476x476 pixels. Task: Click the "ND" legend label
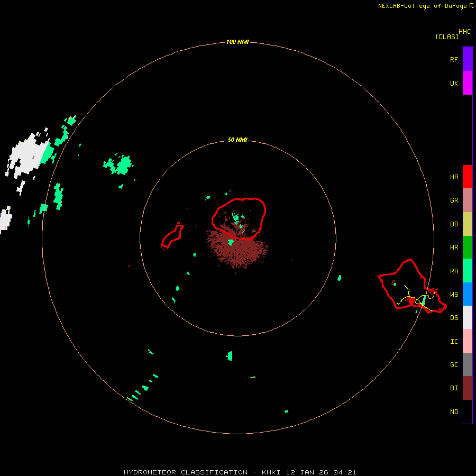[x=454, y=412]
